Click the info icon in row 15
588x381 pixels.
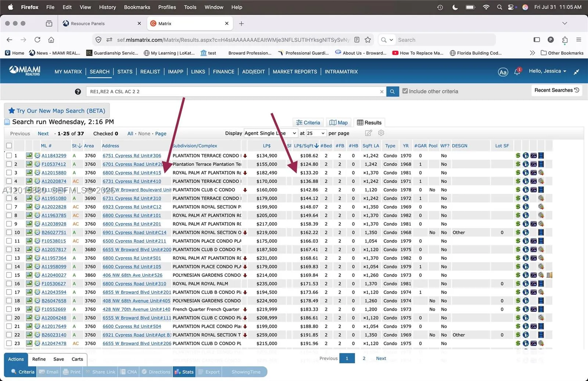526,275
